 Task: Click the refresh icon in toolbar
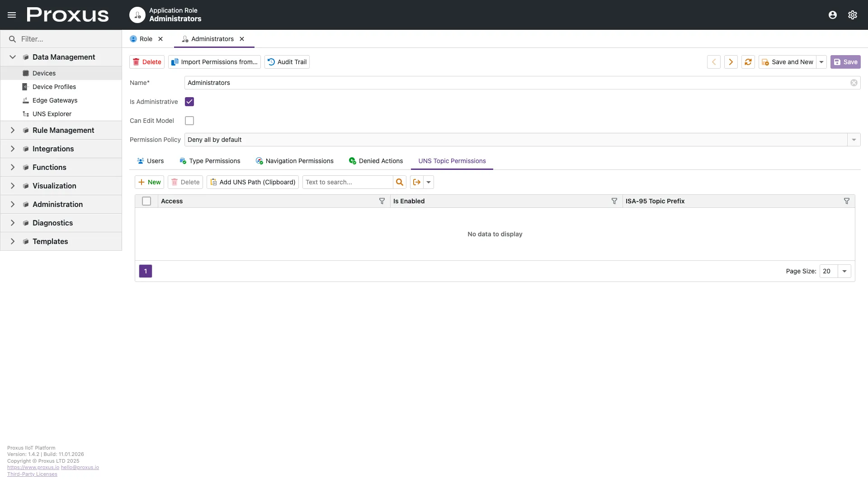click(x=748, y=62)
